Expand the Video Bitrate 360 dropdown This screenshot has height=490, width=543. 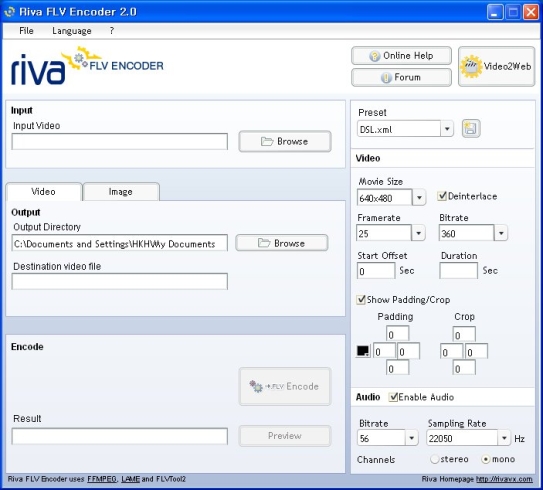coord(501,233)
